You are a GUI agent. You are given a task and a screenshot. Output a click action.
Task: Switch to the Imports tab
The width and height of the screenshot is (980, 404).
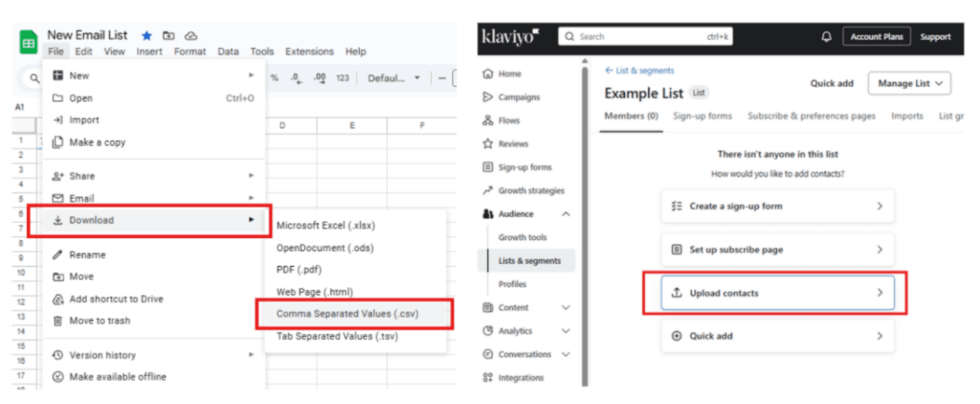(907, 116)
